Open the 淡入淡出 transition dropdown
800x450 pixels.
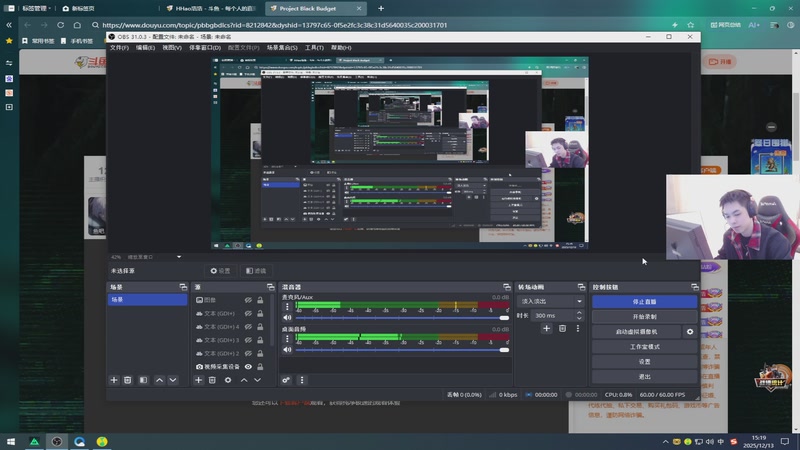550,302
